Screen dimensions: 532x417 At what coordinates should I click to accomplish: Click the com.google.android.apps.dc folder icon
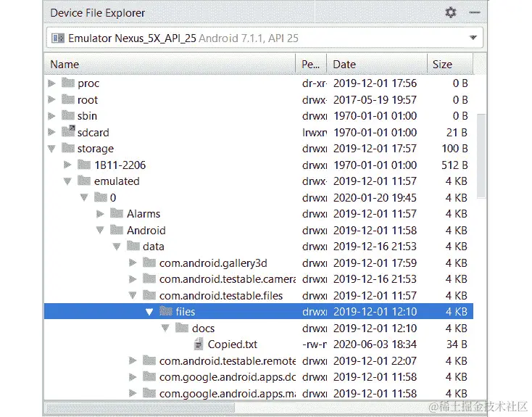pos(149,376)
